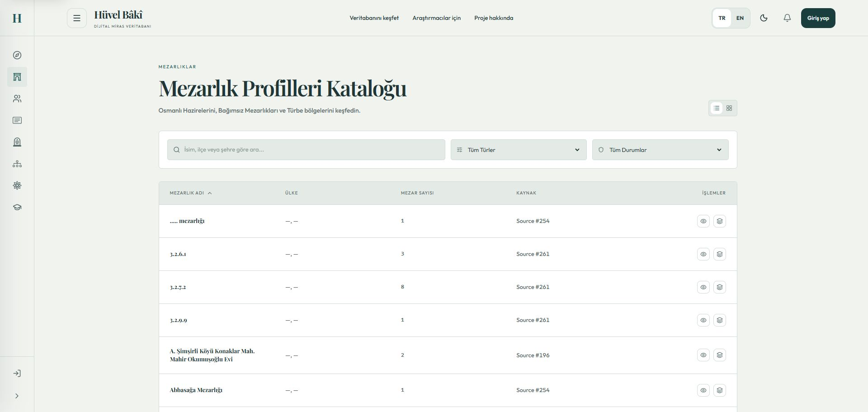
Task: Open the tombstone icon in sidebar
Action: click(17, 142)
